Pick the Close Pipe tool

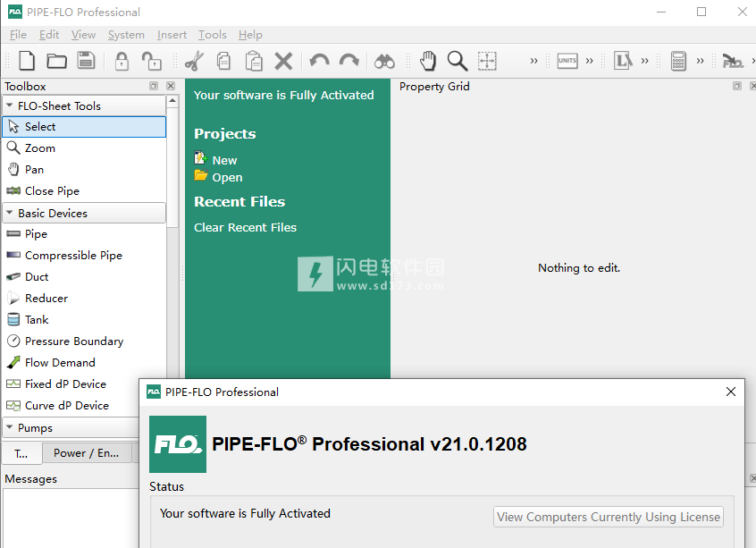[84, 191]
